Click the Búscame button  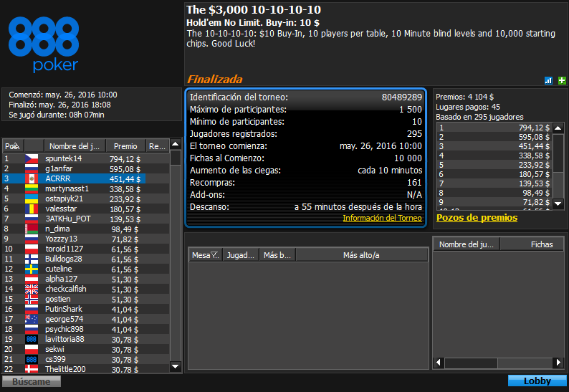32,381
